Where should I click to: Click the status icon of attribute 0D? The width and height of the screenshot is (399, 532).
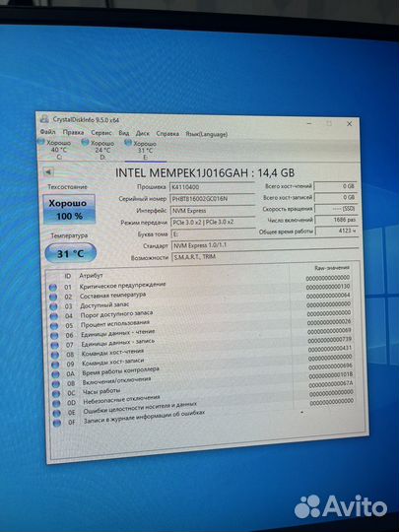click(57, 403)
